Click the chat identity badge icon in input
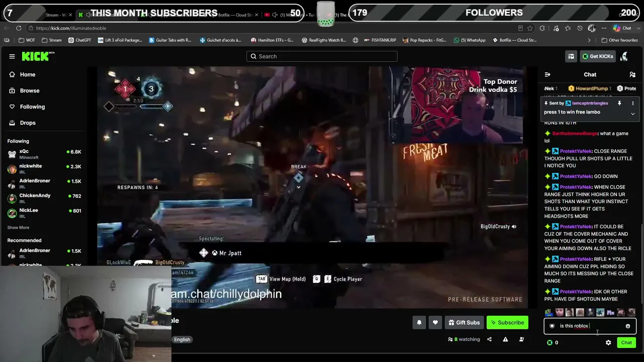 click(x=552, y=326)
